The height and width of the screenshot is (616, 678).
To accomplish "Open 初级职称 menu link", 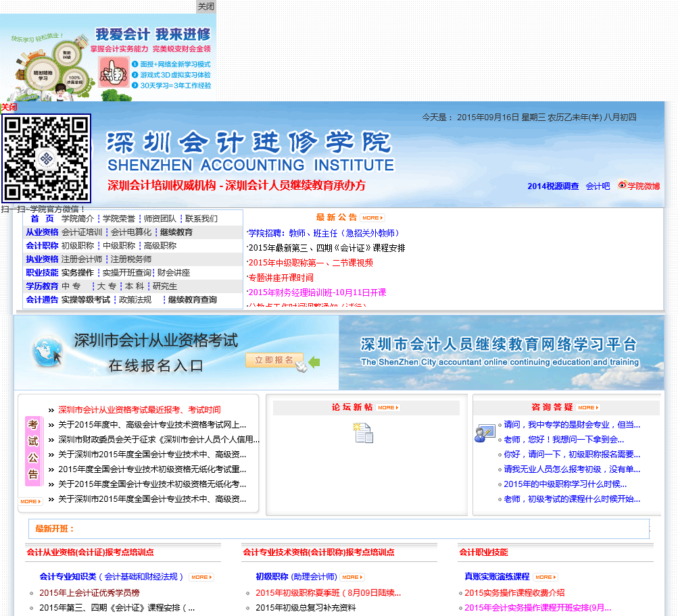I will click(x=78, y=246).
